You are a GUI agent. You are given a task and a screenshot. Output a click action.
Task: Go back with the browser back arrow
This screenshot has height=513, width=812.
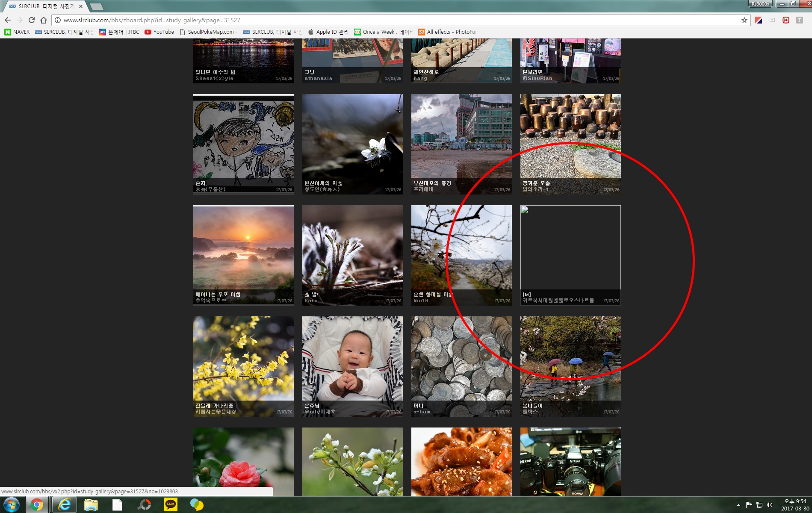7,20
